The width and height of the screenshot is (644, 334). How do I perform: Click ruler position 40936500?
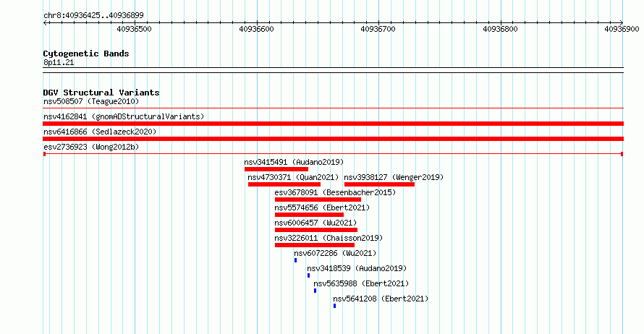click(135, 29)
